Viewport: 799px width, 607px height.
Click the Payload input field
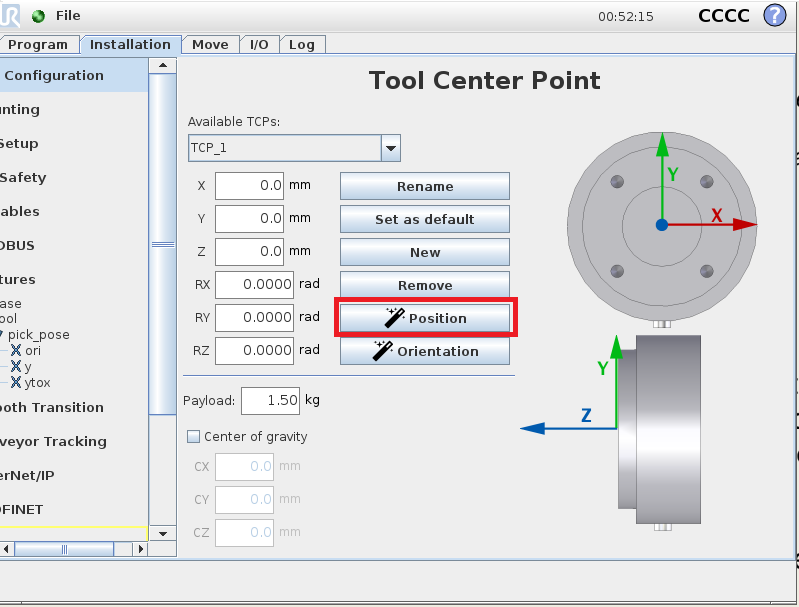click(271, 401)
